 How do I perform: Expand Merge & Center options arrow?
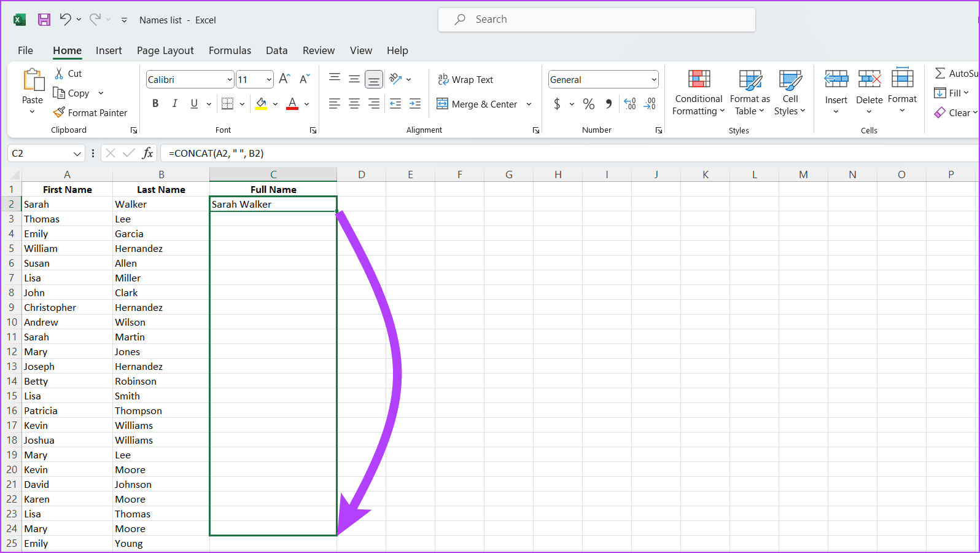tap(529, 104)
